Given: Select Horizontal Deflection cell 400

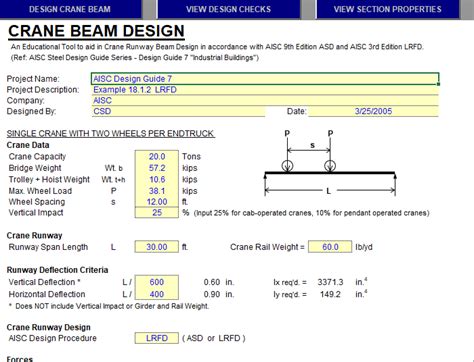Looking at the screenshot, I should (157, 294).
